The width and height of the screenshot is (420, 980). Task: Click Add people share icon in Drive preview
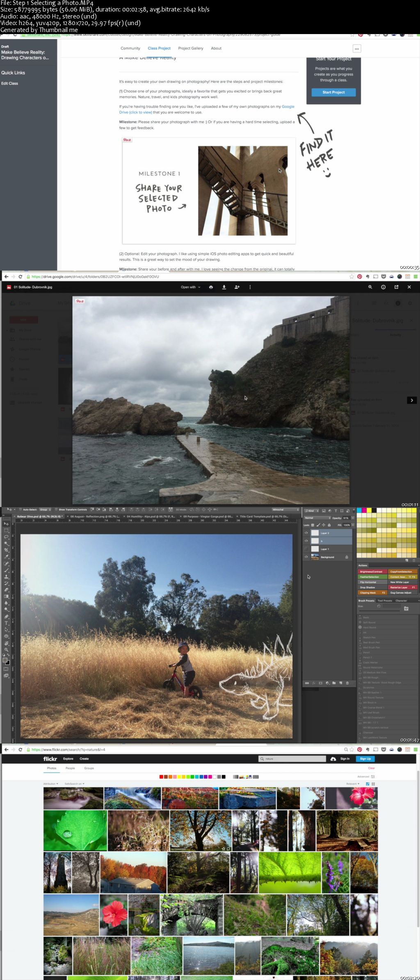(x=237, y=287)
